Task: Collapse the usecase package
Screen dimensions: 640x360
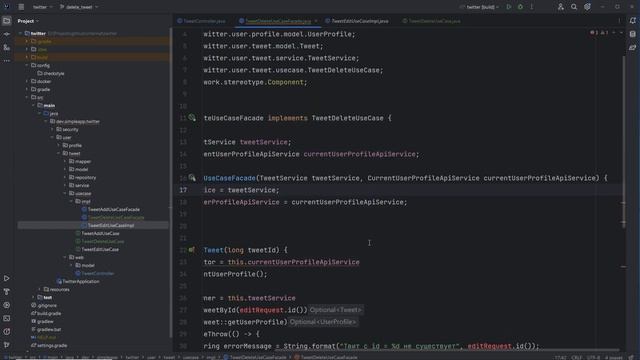Action: (65, 193)
